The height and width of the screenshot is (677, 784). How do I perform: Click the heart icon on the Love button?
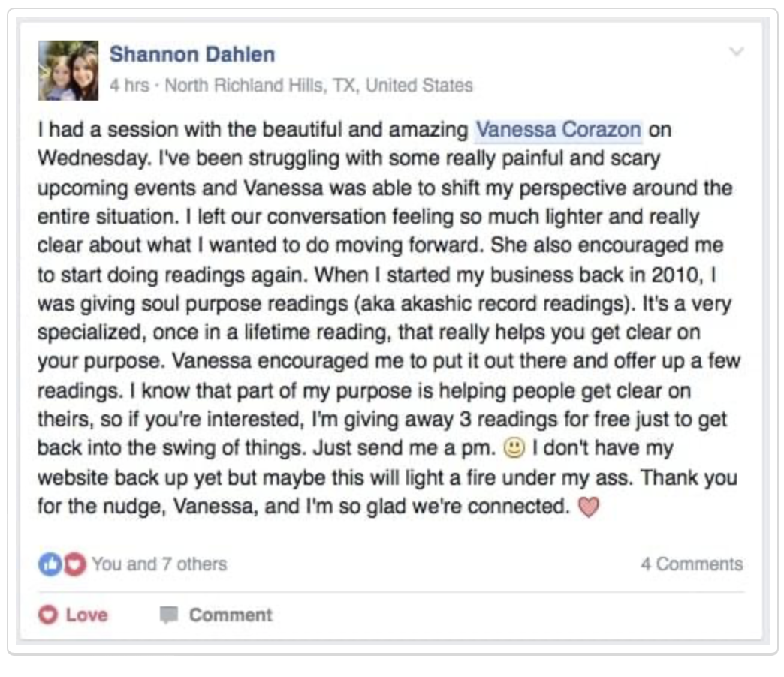coord(48,615)
